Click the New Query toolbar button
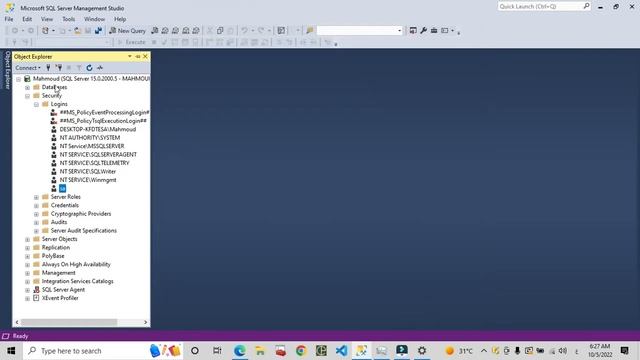640x360 pixels. pyautogui.click(x=127, y=31)
